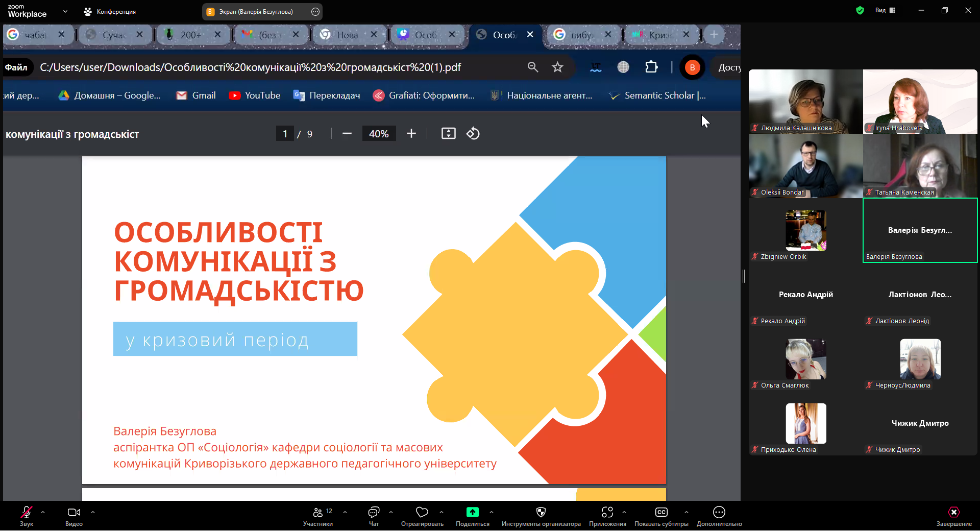Select Ольга Смаглюк participant tile
The height and width of the screenshot is (531, 980).
[805, 359]
